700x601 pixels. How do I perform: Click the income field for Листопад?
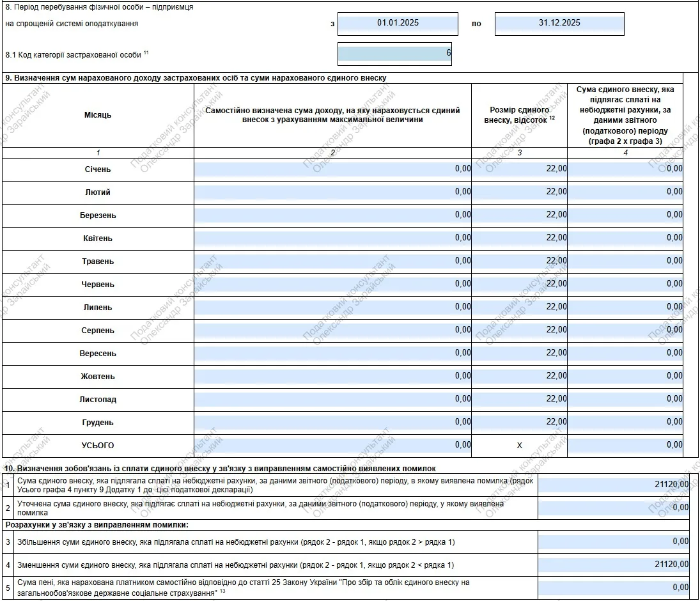pos(332,399)
